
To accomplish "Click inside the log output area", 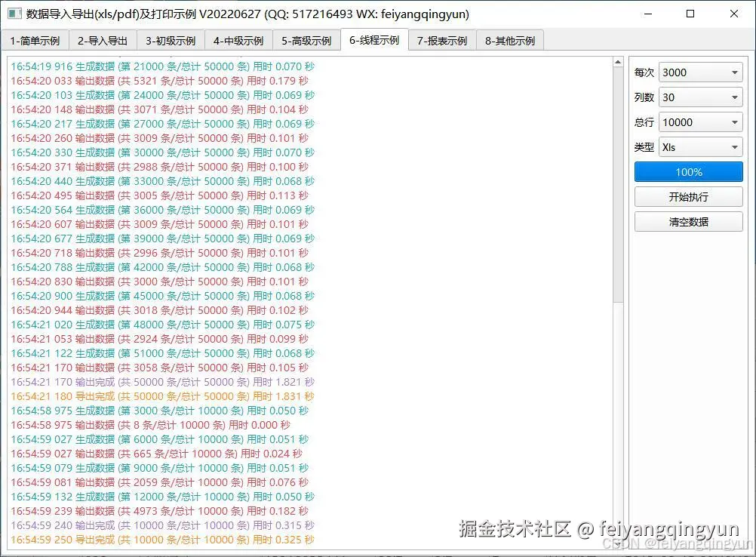I will [x=302, y=302].
